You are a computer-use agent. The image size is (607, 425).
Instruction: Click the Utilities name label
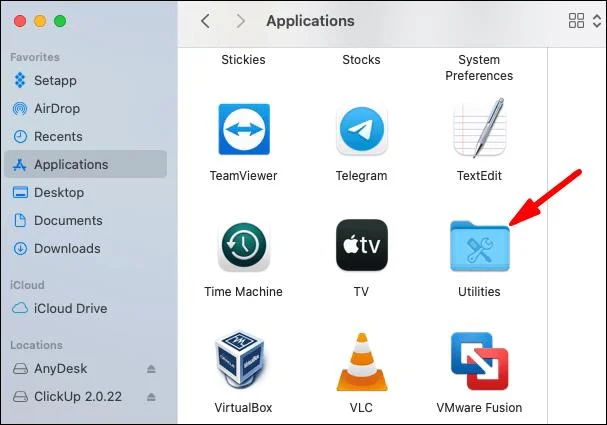(479, 291)
